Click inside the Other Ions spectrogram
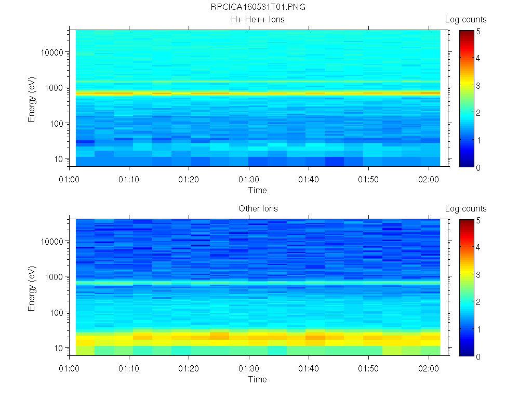Viewport: 532px width, 399px height. tap(258, 287)
